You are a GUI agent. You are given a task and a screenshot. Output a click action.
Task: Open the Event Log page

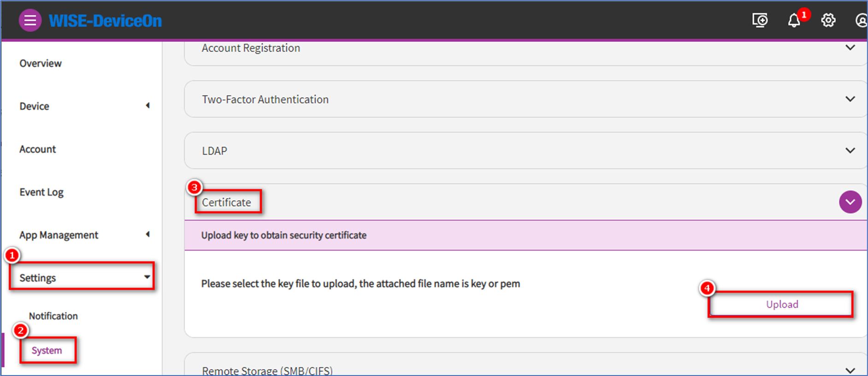click(41, 192)
